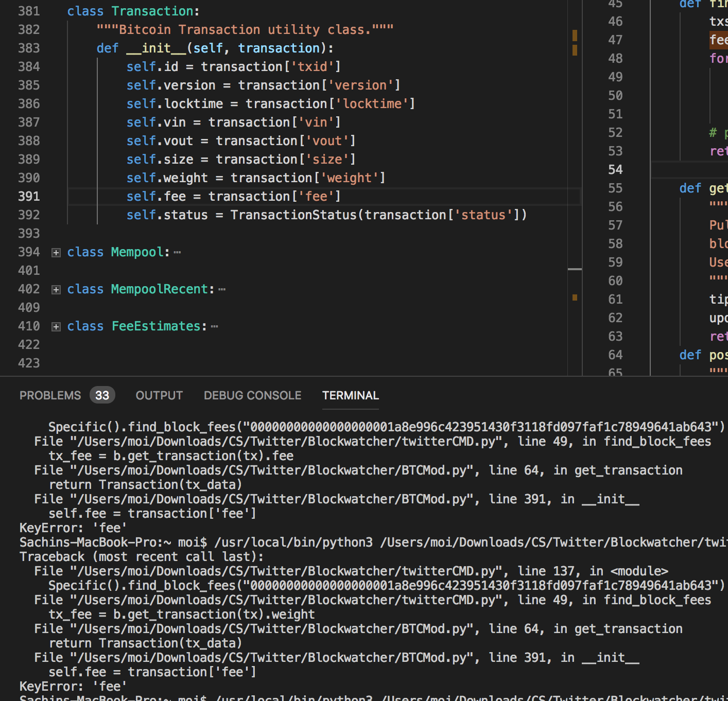Click the folded code ellipsis after class Mempool

click(177, 252)
